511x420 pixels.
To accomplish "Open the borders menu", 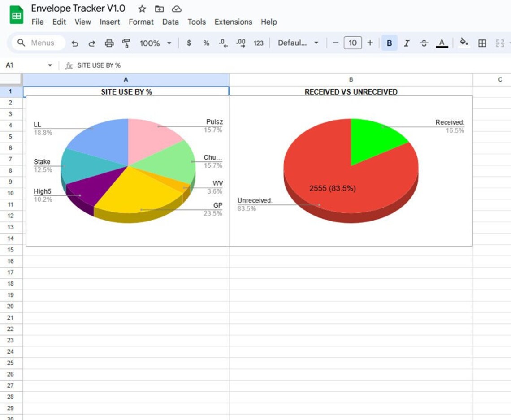I will pyautogui.click(x=482, y=43).
